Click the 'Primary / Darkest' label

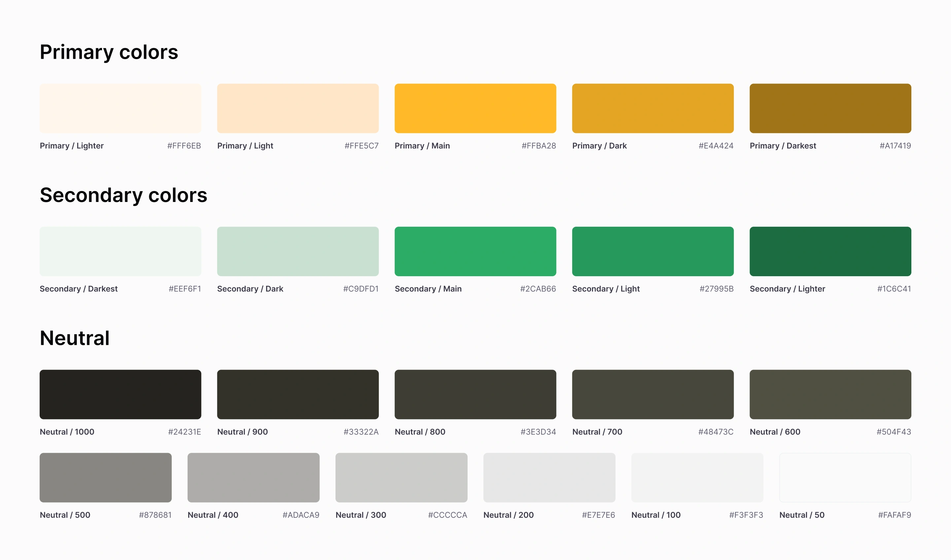click(783, 146)
